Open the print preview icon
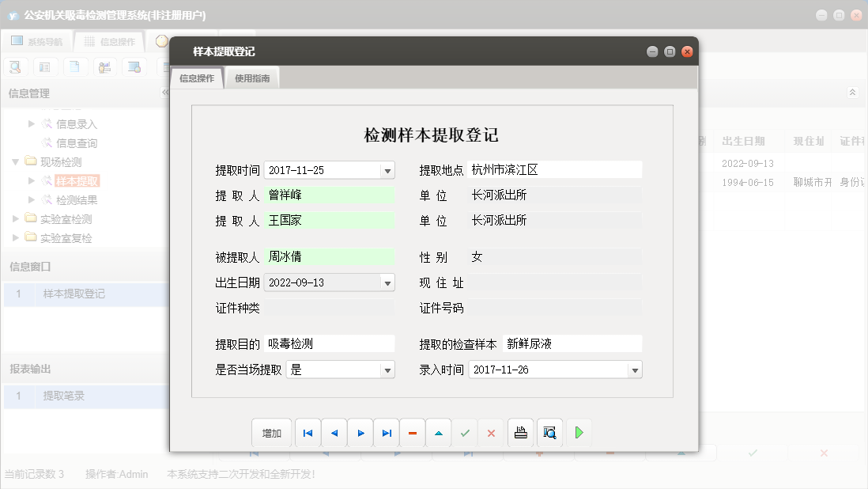This screenshot has height=489, width=868. (x=549, y=433)
